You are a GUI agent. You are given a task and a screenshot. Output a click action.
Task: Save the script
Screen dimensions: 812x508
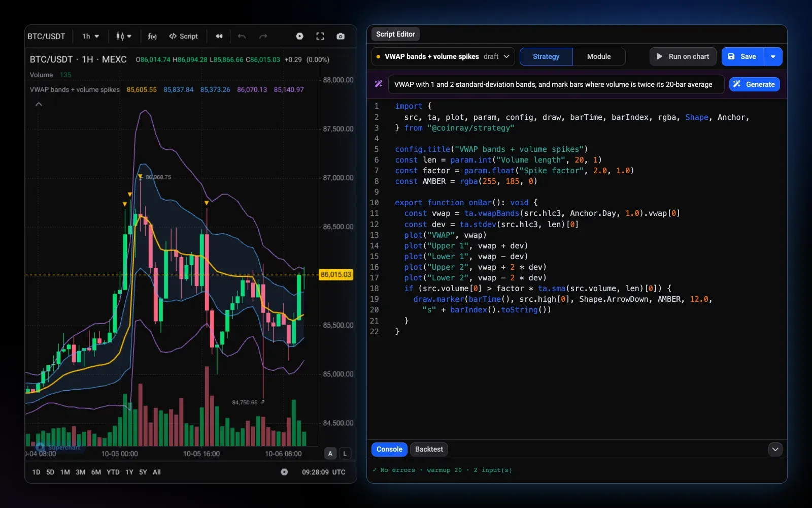tap(742, 56)
